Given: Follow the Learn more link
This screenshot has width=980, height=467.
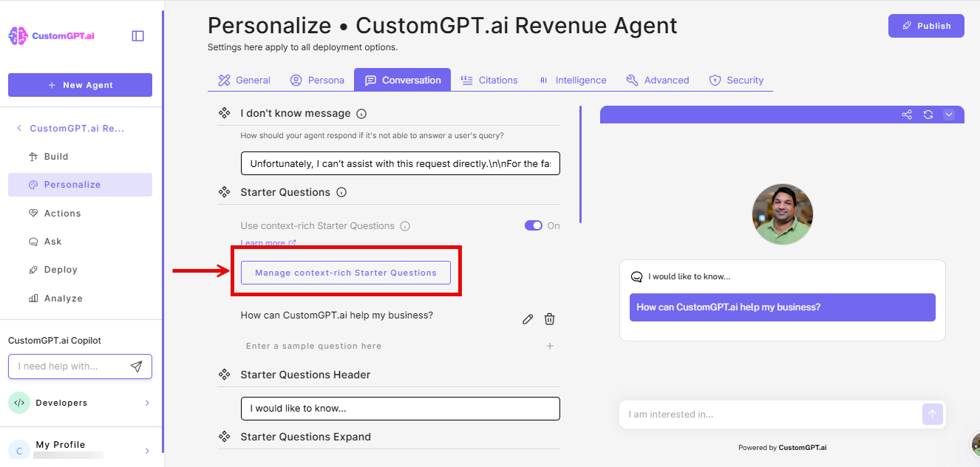Looking at the screenshot, I should pos(264,242).
